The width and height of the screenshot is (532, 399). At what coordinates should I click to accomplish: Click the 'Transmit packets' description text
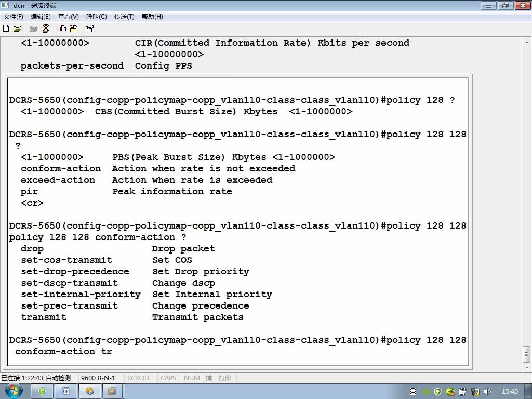tap(198, 317)
